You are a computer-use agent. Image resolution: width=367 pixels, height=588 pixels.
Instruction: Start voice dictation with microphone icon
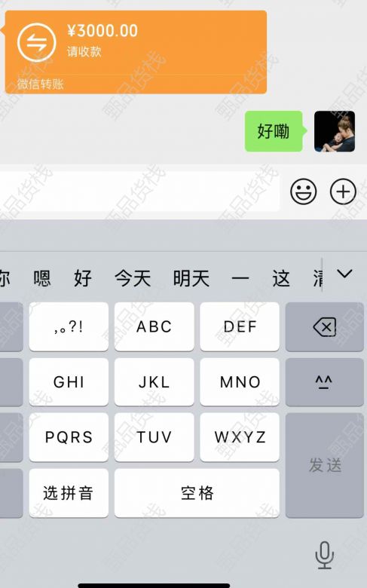click(x=324, y=556)
